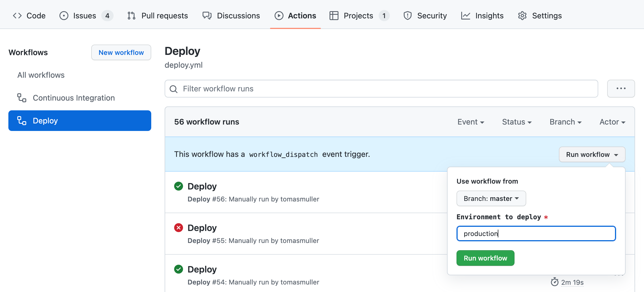The image size is (644, 292).
Task: Click the Projects count badge 1
Action: [x=384, y=16]
